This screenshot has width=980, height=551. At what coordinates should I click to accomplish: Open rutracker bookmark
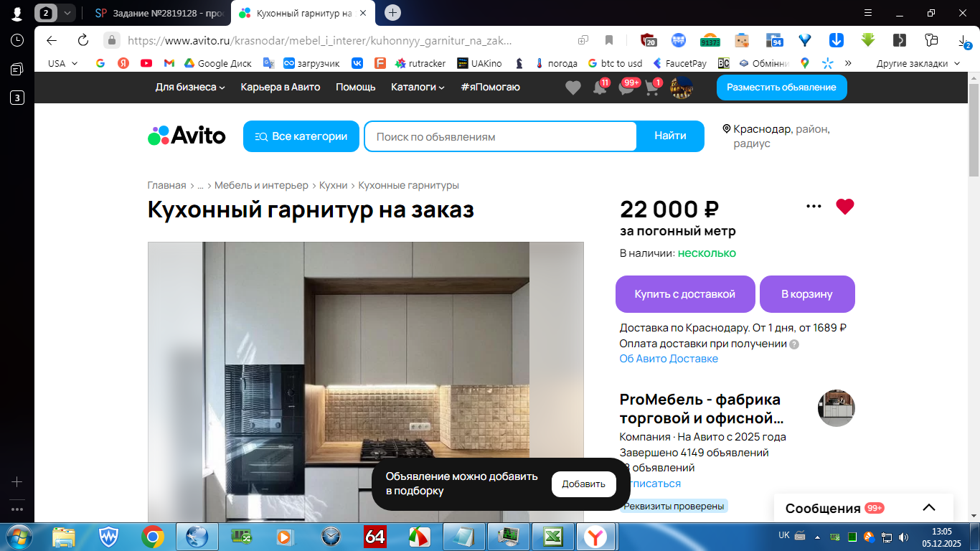tap(420, 63)
